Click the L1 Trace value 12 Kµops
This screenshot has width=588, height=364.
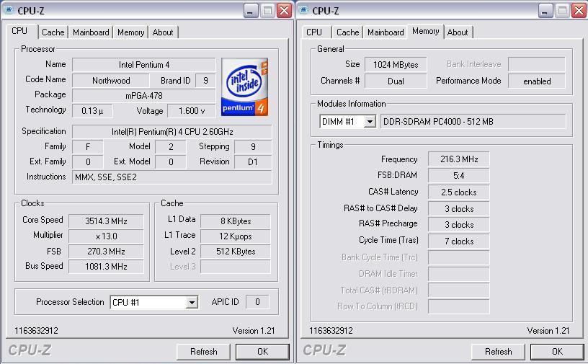236,236
